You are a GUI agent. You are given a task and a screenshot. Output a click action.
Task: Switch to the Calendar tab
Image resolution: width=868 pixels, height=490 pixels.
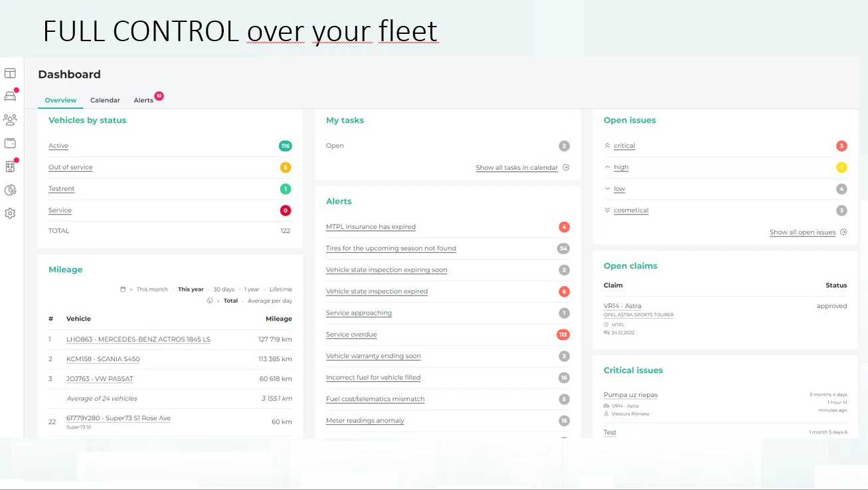coord(105,100)
